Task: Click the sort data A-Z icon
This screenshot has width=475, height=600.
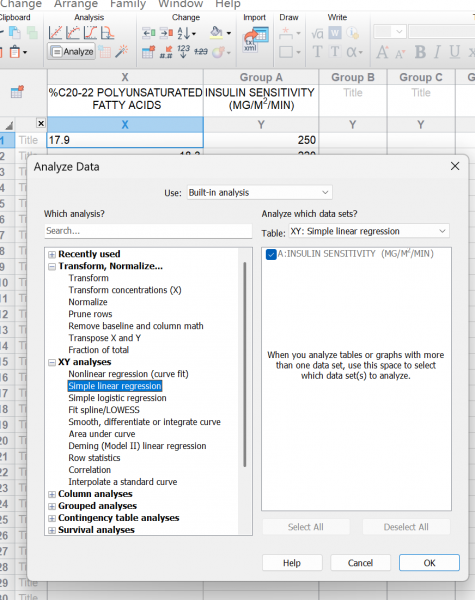Action: tap(186, 33)
